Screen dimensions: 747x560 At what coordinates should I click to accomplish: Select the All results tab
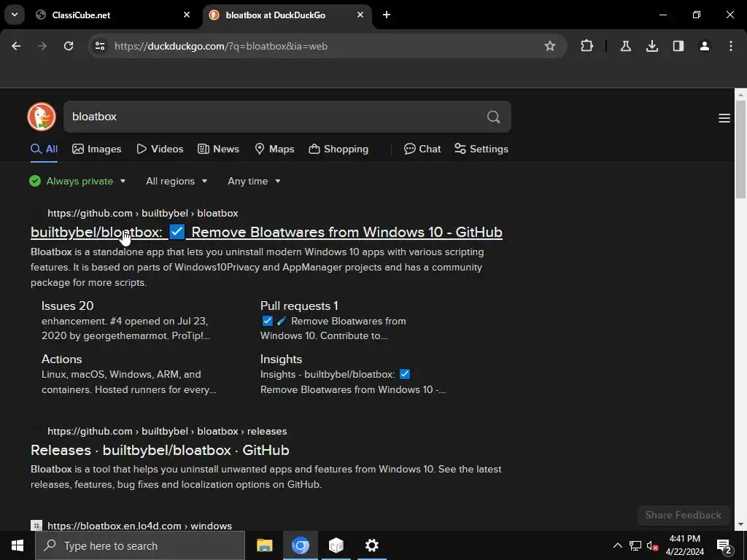click(x=44, y=149)
